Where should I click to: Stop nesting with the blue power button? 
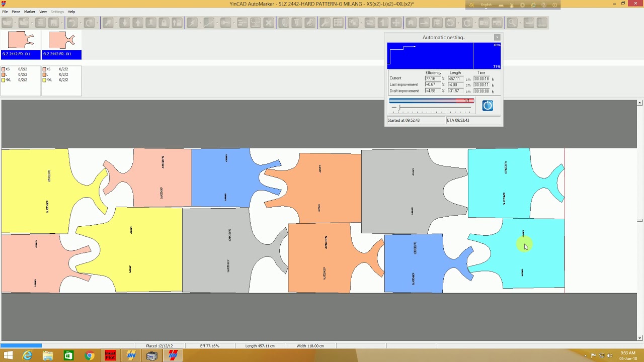click(x=488, y=106)
